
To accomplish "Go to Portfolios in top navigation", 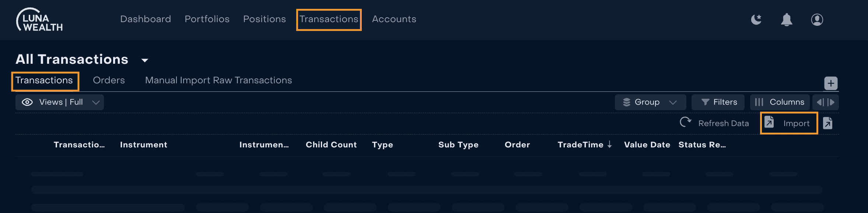I will coord(207,19).
